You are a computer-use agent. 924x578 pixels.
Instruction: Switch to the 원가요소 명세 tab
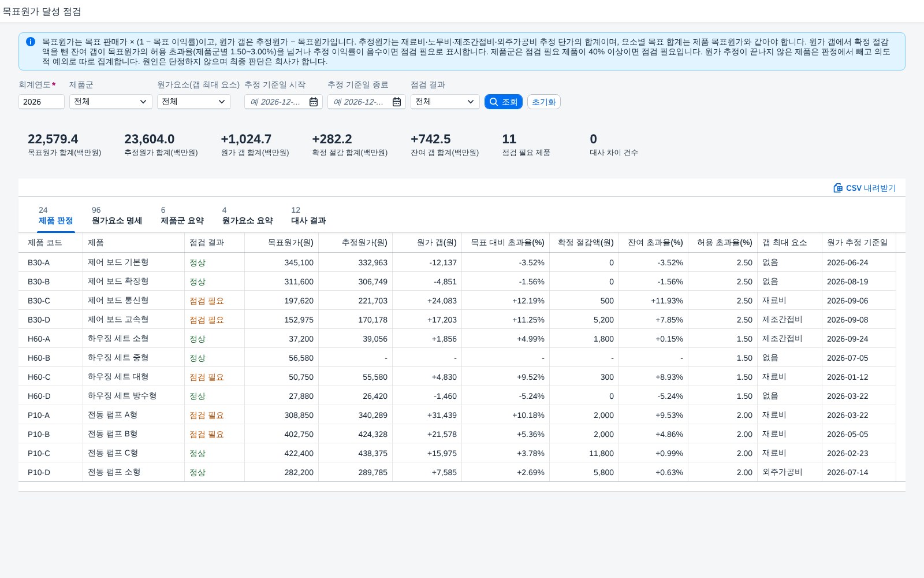coord(117,216)
